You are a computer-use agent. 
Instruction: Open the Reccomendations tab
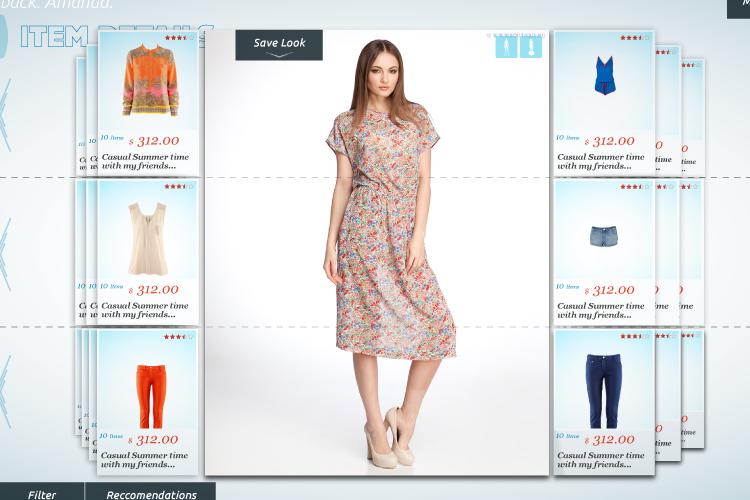(x=151, y=493)
